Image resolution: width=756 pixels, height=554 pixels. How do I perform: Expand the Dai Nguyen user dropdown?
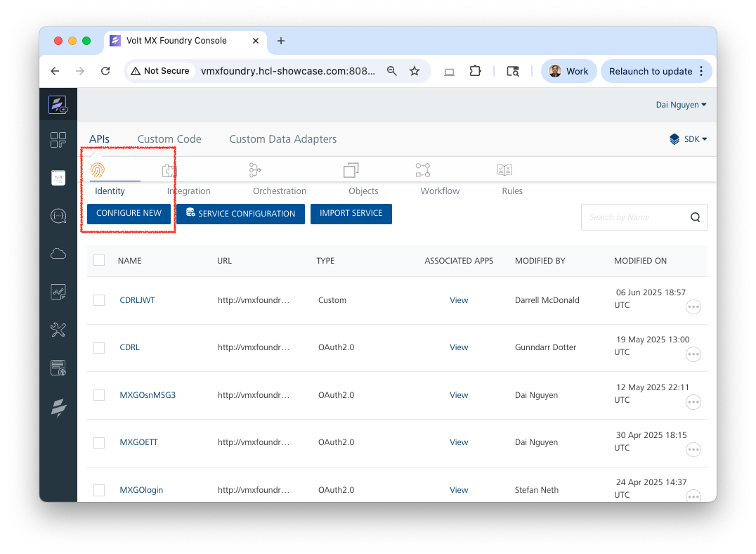[681, 105]
